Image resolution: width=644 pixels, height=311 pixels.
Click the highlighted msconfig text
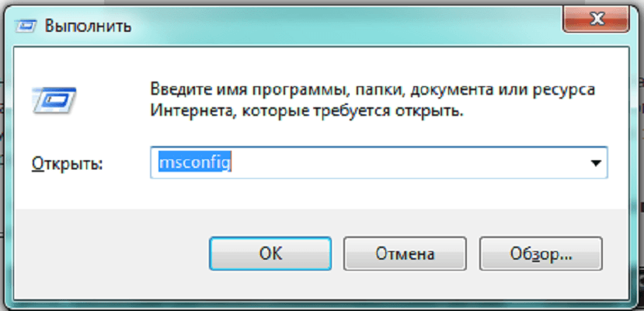point(195,163)
